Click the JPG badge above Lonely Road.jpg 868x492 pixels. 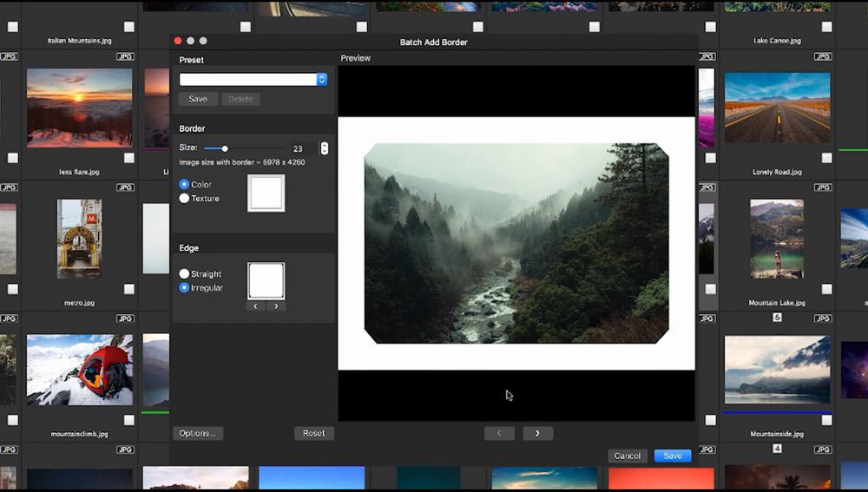pyautogui.click(x=823, y=56)
